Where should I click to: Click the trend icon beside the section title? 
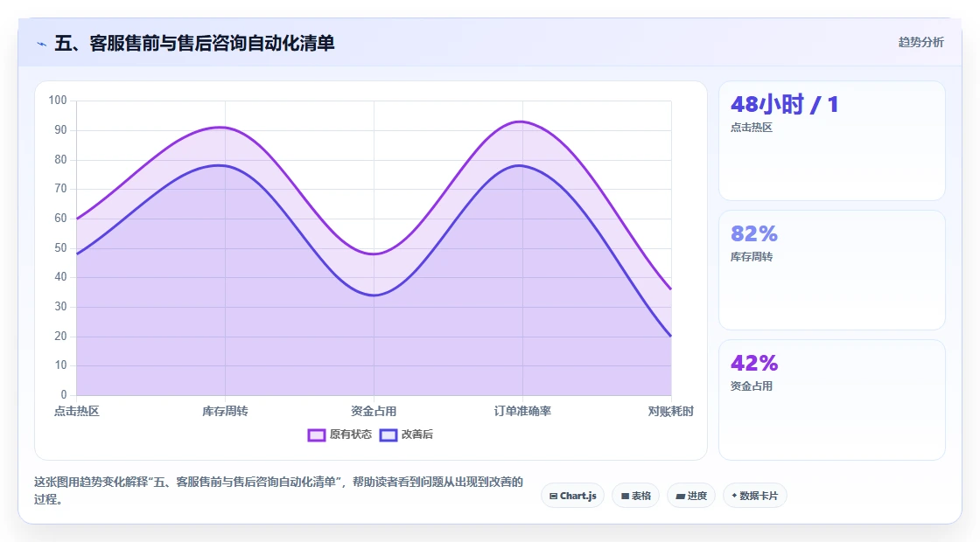click(42, 44)
